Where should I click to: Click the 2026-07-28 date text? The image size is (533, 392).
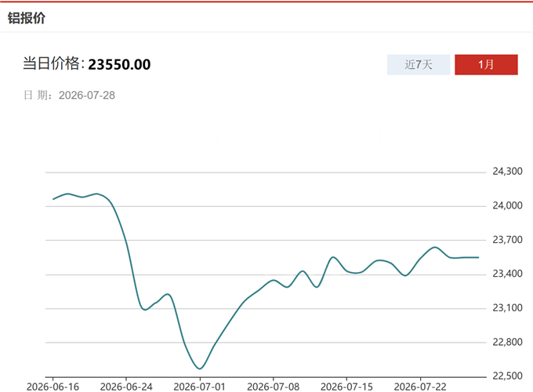tap(87, 95)
